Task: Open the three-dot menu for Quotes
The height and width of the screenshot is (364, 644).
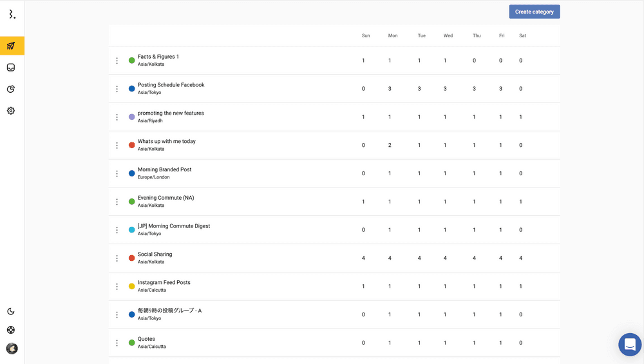Action: tap(117, 343)
